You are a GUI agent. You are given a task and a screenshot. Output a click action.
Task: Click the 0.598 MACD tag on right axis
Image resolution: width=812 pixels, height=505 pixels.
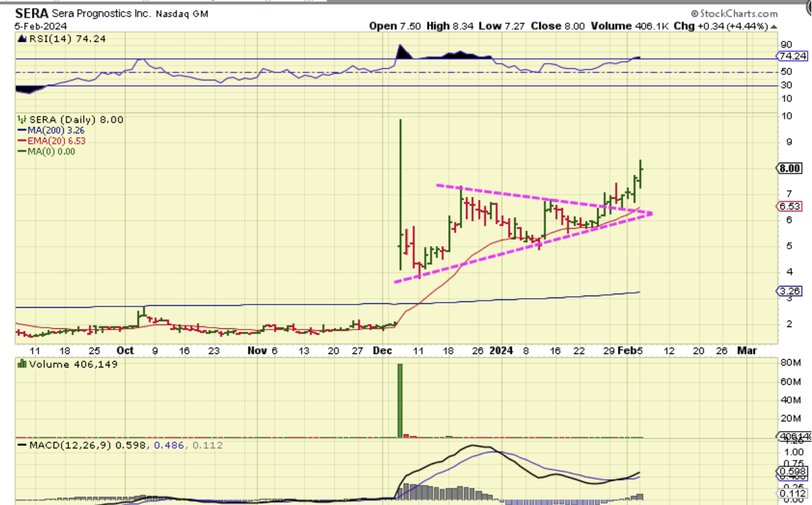point(789,470)
